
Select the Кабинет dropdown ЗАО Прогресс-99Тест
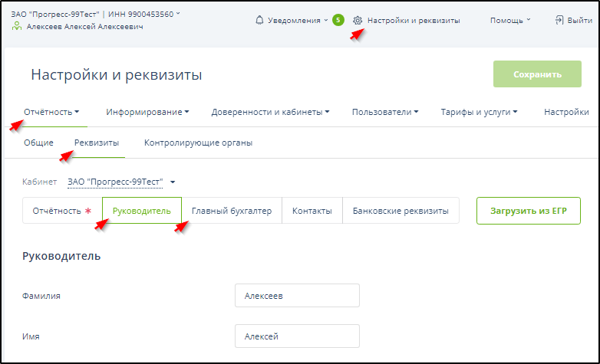click(x=121, y=182)
